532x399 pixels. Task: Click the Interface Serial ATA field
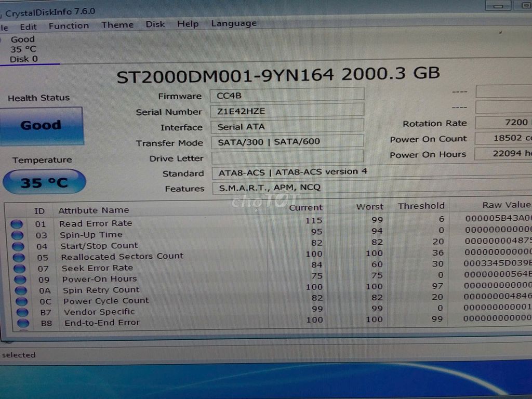(x=287, y=126)
